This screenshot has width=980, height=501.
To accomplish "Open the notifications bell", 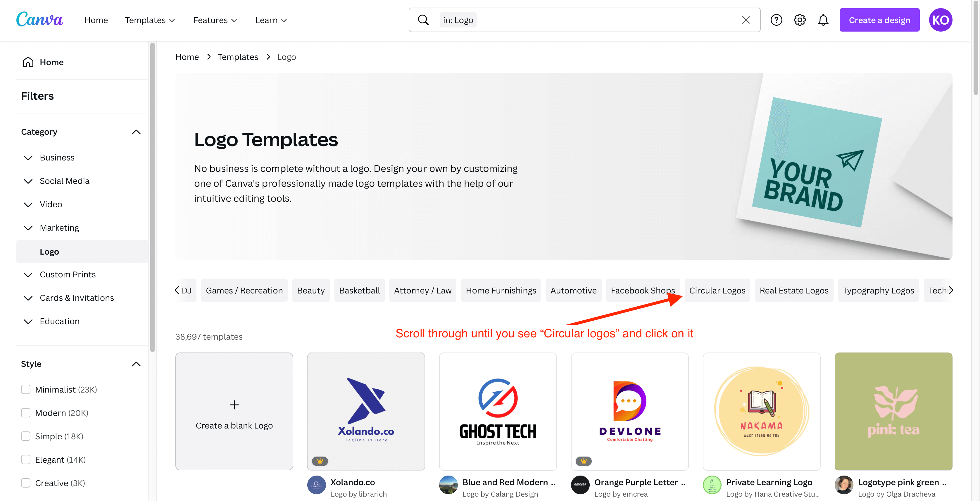I will (823, 20).
